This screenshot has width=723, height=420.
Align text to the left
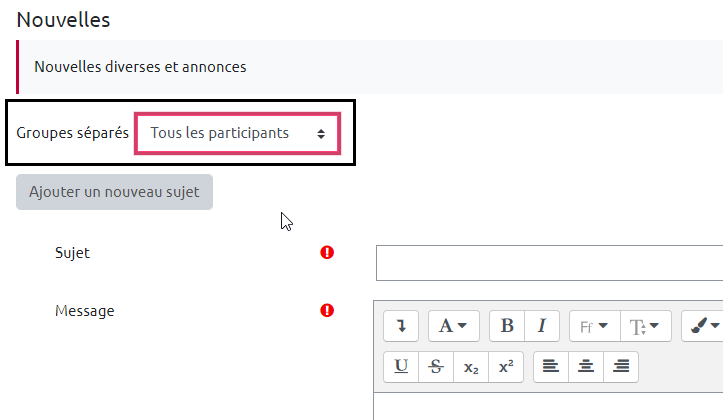point(551,367)
